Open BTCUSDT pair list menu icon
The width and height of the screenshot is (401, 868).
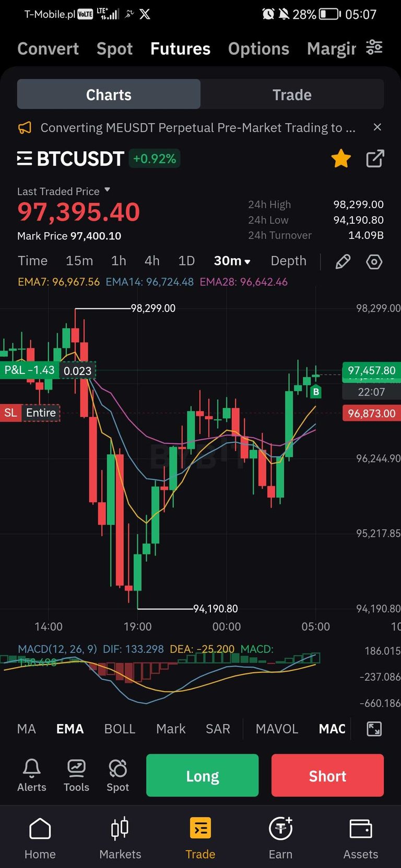coord(25,159)
